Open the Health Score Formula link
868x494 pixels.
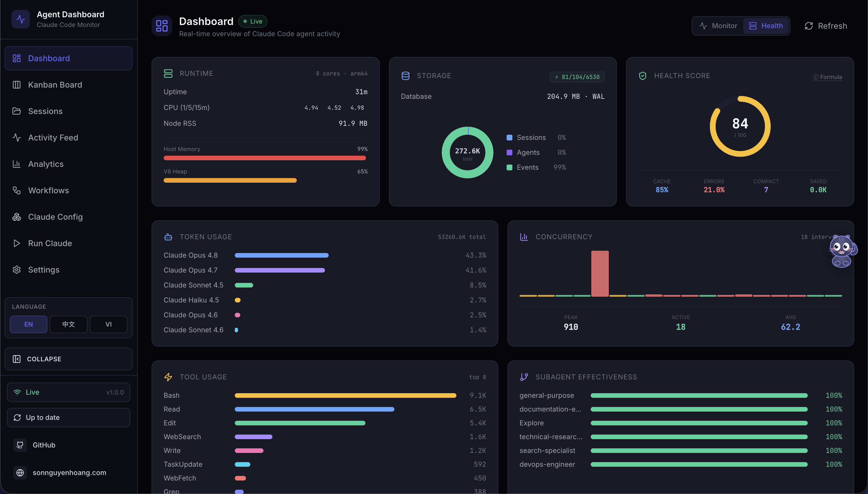(x=827, y=77)
